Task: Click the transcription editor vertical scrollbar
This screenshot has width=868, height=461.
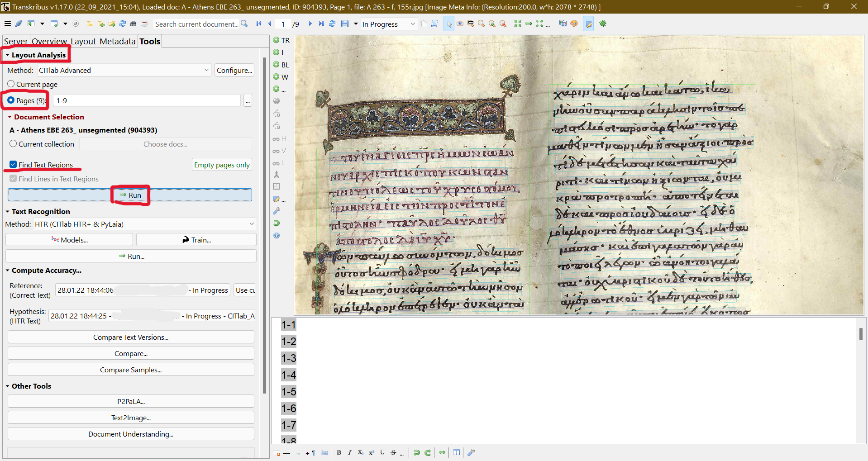Action: tap(861, 334)
